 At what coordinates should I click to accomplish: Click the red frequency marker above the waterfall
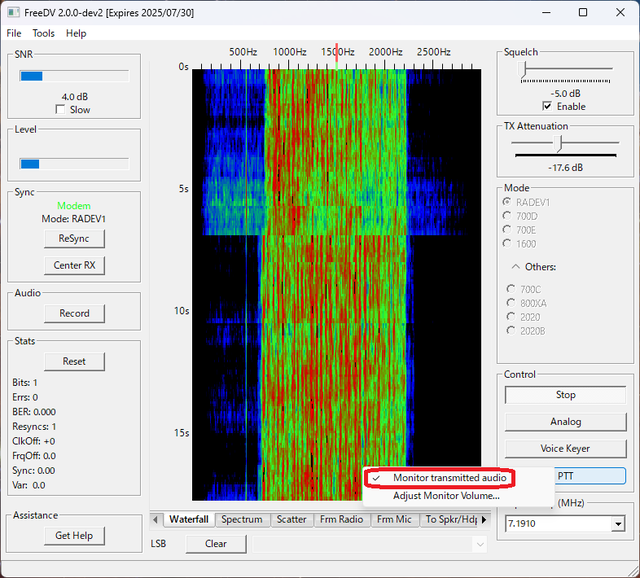pyautogui.click(x=337, y=52)
